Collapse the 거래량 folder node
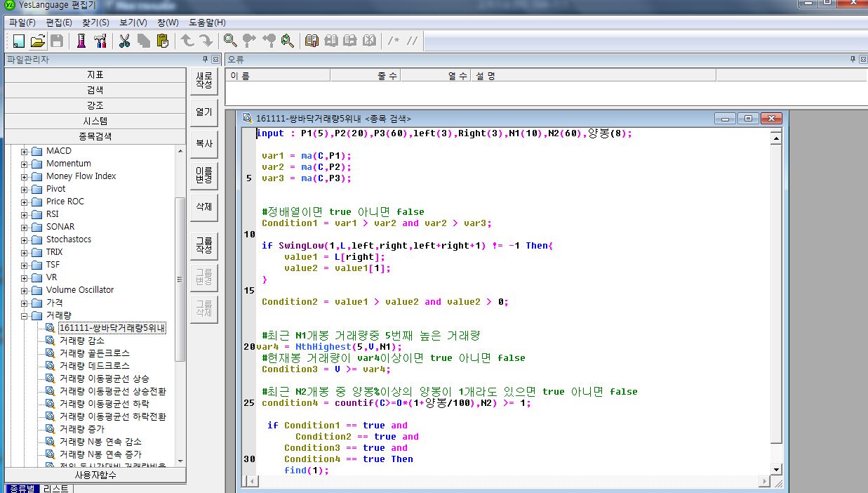This screenshot has width=868, height=493. 25,316
